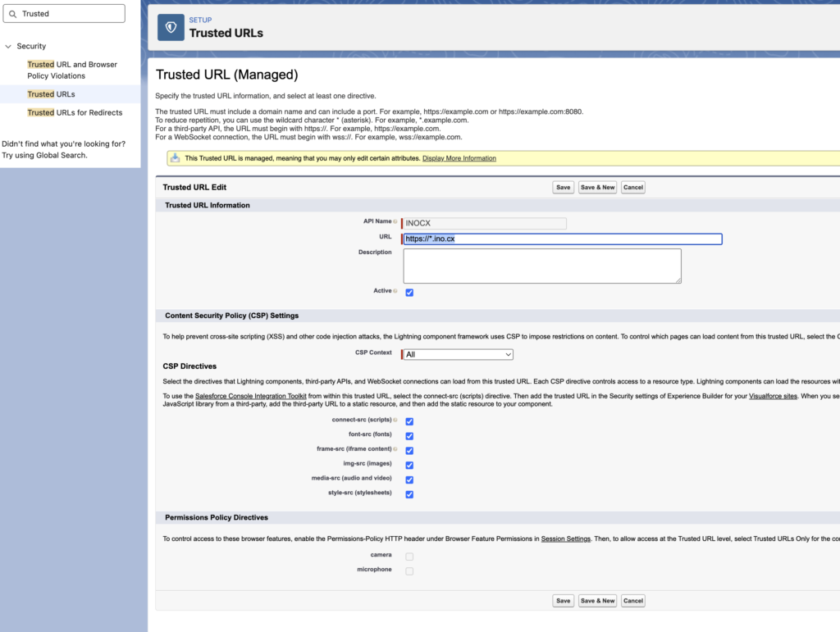This screenshot has width=840, height=632.
Task: Click the Trusted URLs shield icon in header
Action: click(x=171, y=27)
